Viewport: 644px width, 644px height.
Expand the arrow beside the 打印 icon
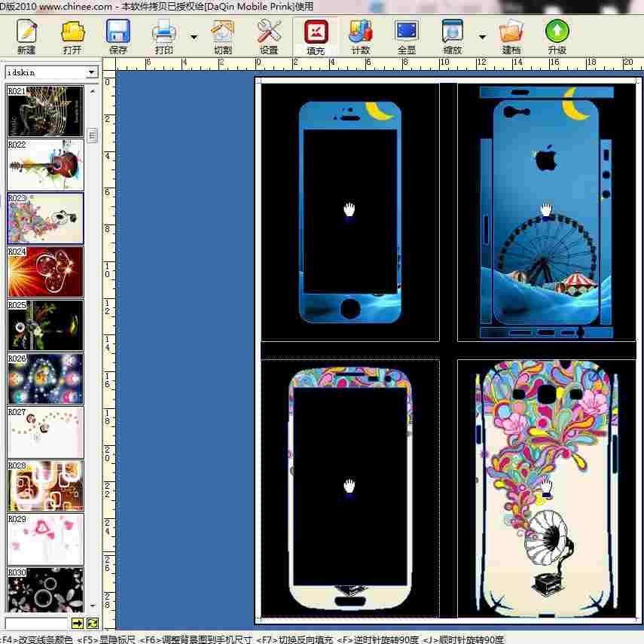pos(194,37)
